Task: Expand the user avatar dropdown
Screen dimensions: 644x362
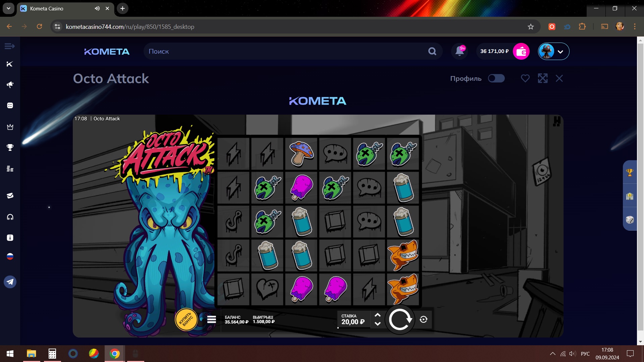Action: tap(560, 52)
